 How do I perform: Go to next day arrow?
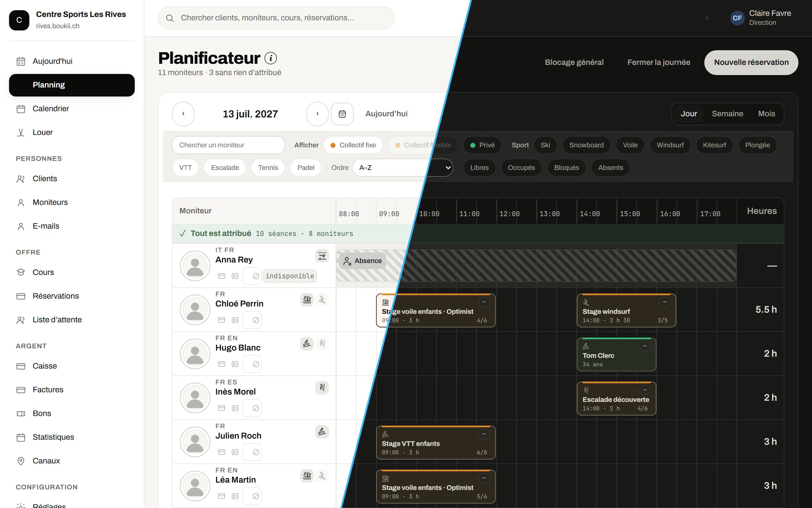[x=317, y=114]
